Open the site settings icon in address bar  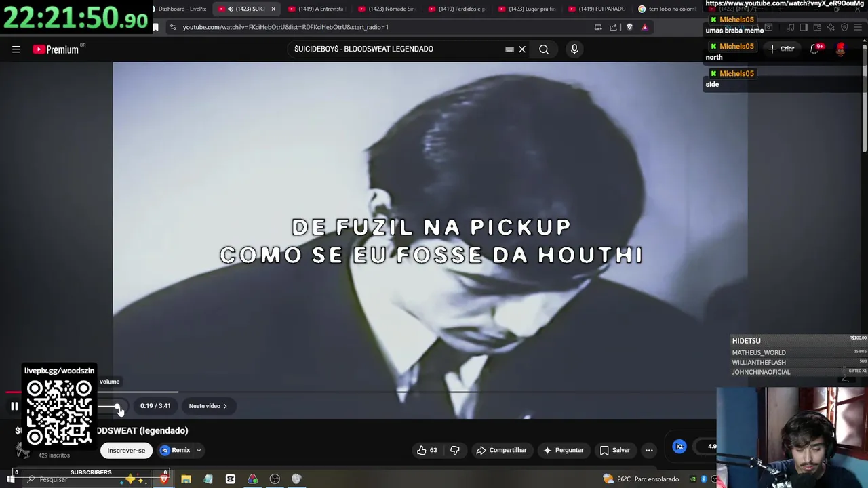point(173,27)
